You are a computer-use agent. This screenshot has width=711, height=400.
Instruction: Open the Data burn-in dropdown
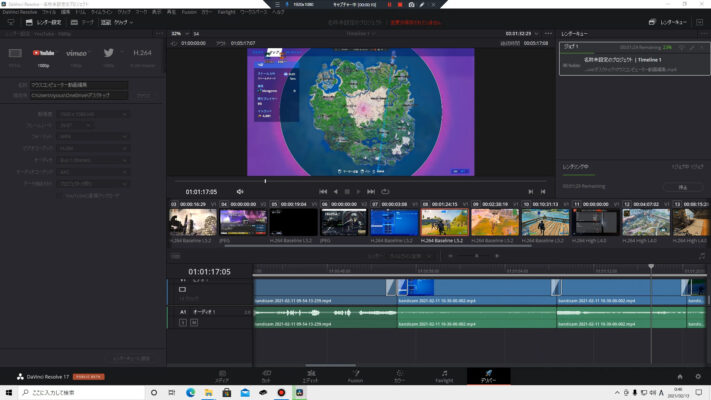(93, 184)
